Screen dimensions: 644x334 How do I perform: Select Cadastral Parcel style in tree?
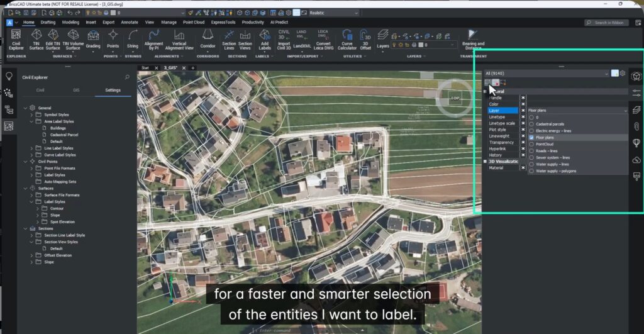click(64, 135)
